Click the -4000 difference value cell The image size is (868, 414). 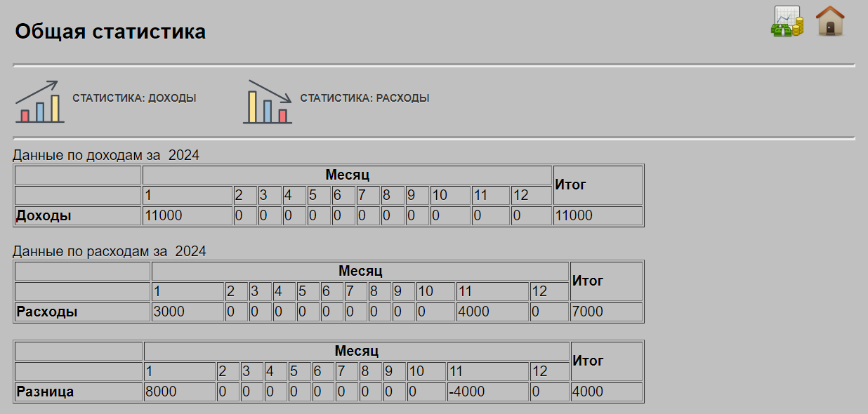487,392
